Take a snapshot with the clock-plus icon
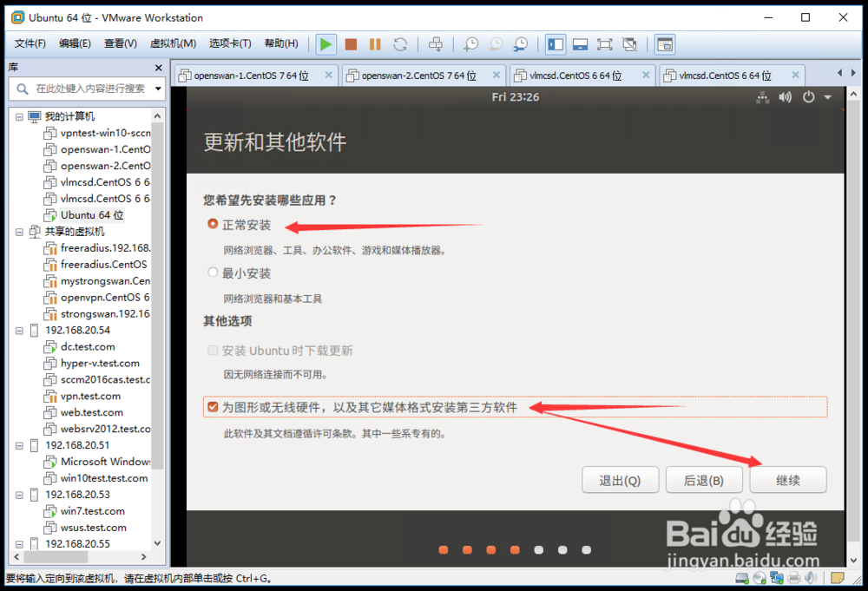868x591 pixels. coord(471,44)
